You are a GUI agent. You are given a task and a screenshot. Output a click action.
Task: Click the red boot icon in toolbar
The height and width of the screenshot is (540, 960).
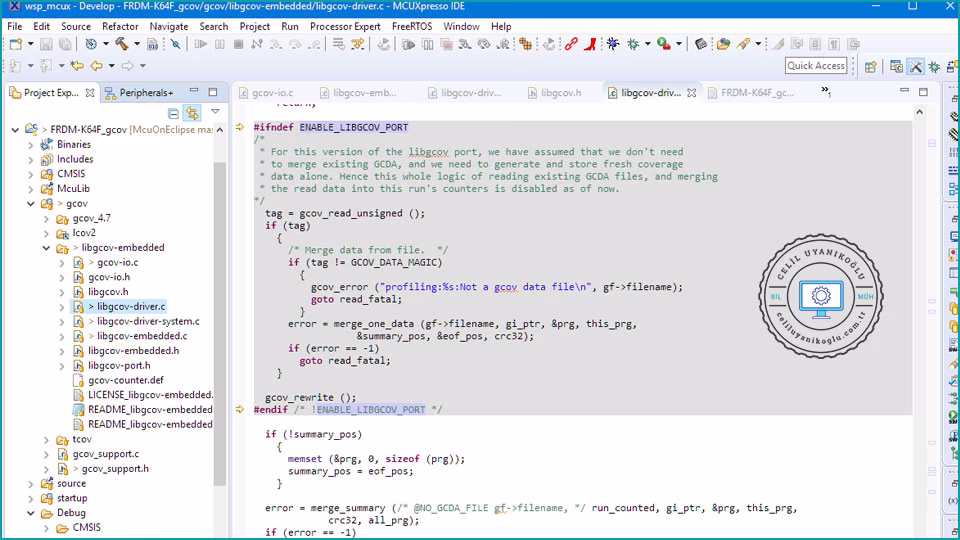tap(591, 44)
